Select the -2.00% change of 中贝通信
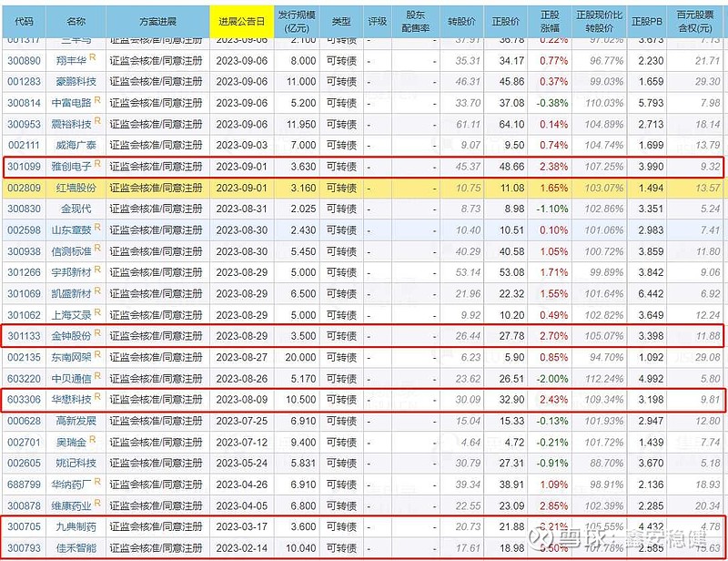Viewport: 728px width, 561px height. click(552, 379)
